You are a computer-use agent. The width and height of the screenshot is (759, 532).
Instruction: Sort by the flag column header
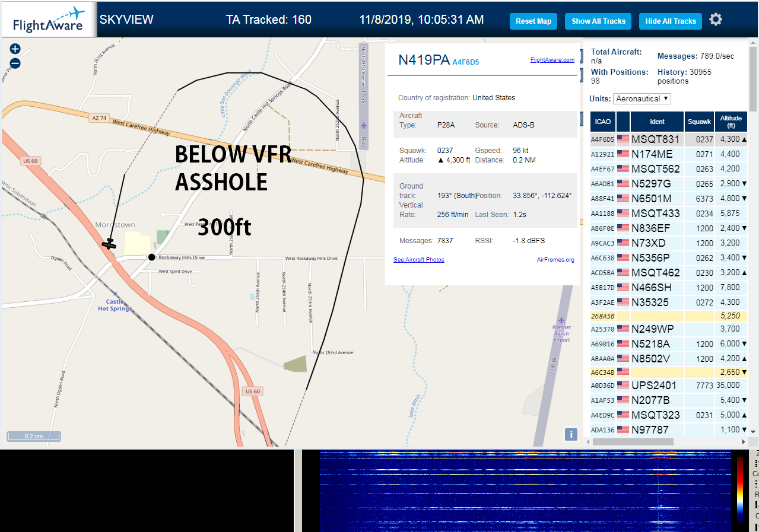623,122
